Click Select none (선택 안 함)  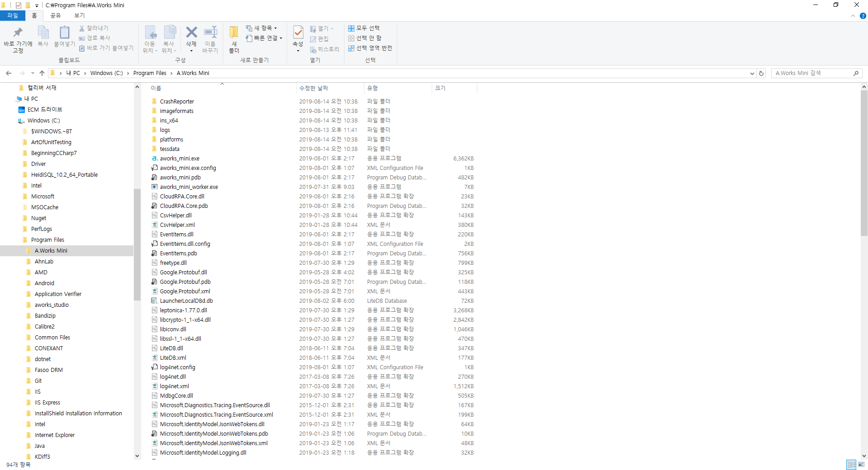pyautogui.click(x=365, y=38)
